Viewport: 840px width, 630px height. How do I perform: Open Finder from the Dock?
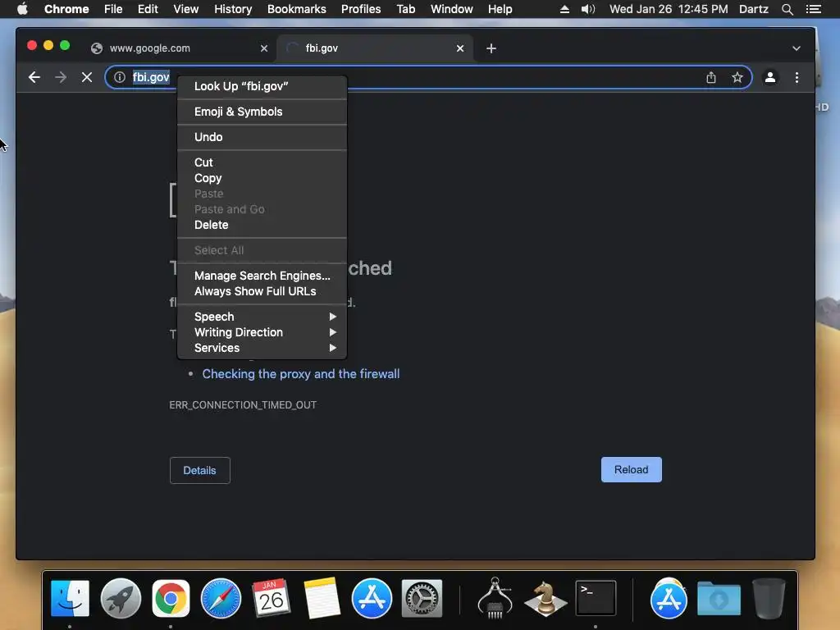tap(71, 598)
